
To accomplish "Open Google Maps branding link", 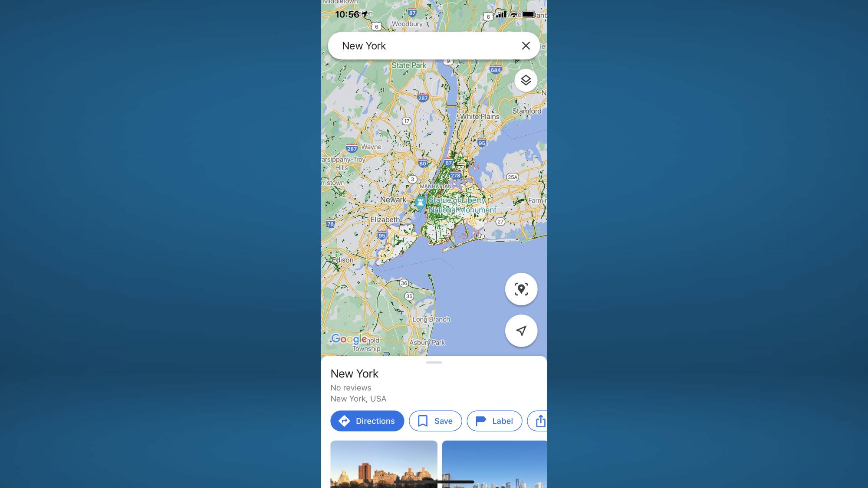I will tap(350, 339).
